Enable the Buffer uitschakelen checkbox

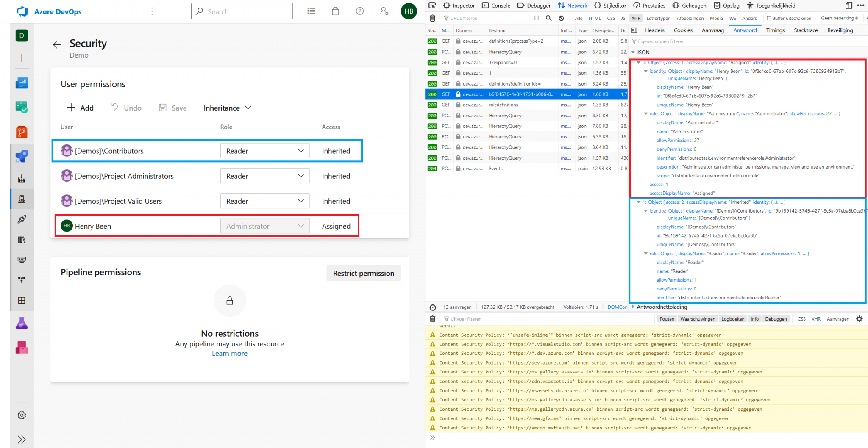pyautogui.click(x=769, y=18)
